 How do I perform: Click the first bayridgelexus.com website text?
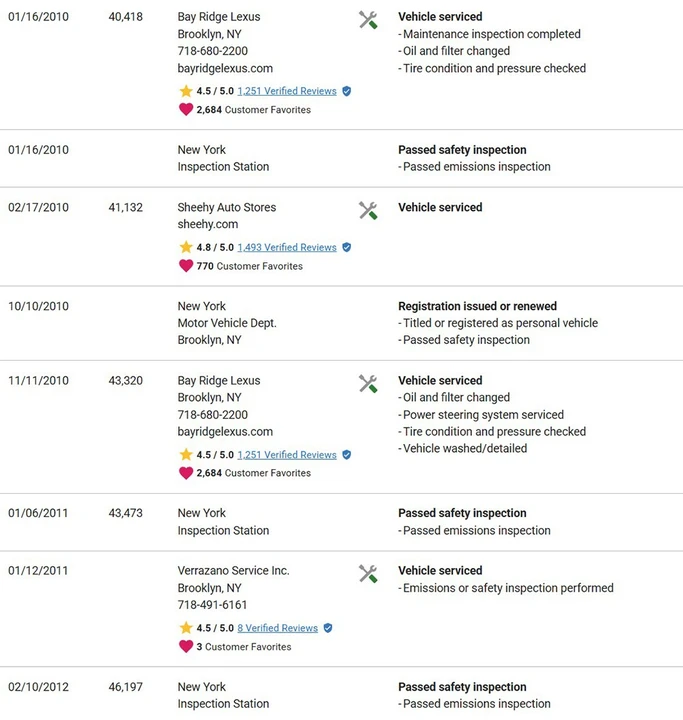click(x=225, y=68)
